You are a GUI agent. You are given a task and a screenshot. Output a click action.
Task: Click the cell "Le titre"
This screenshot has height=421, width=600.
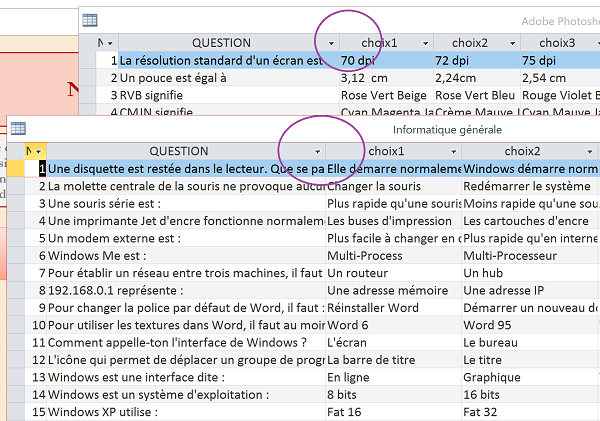point(531,360)
